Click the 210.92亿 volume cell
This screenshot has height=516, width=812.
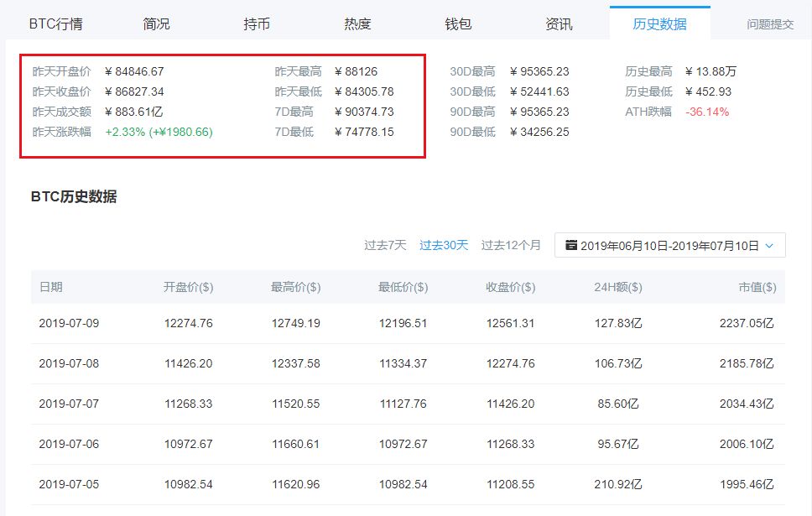617,484
